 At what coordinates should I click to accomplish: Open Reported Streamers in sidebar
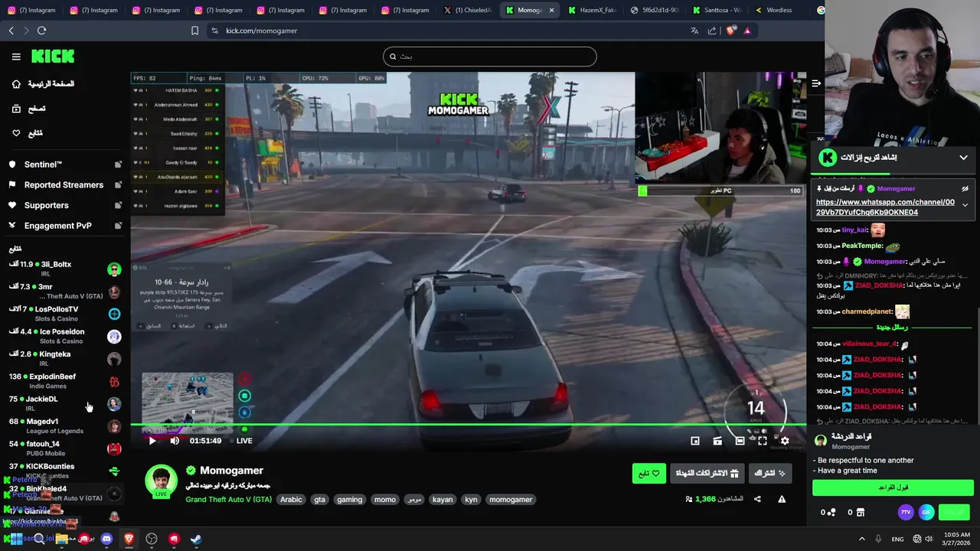64,185
